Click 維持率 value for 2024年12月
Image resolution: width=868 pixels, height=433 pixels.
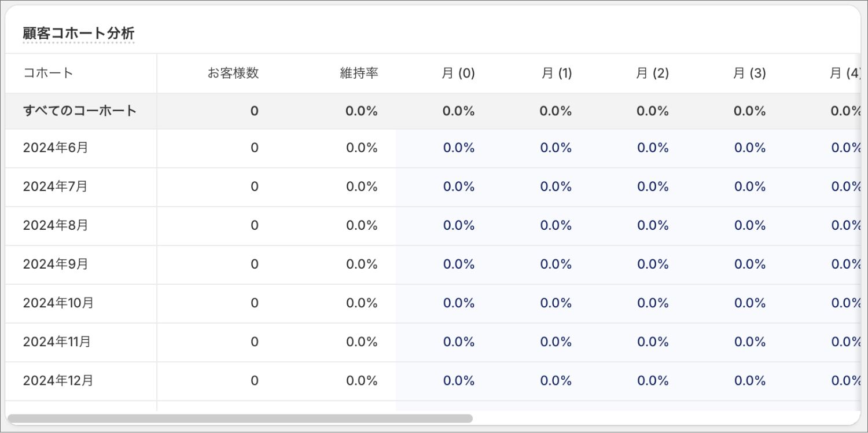click(362, 380)
